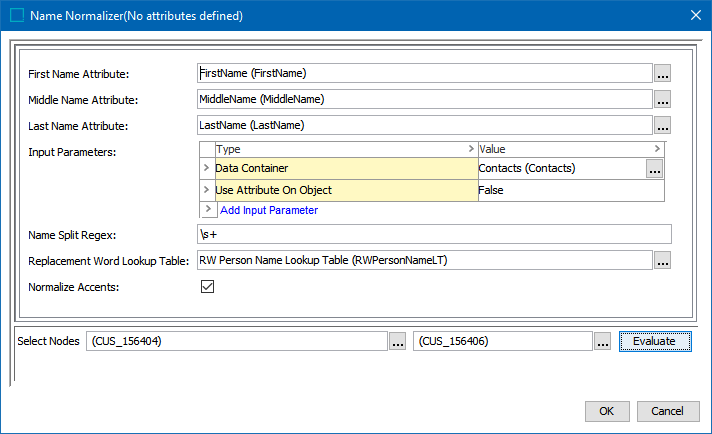
Task: Browse first Select Nodes field CUS_156404
Action: (397, 342)
